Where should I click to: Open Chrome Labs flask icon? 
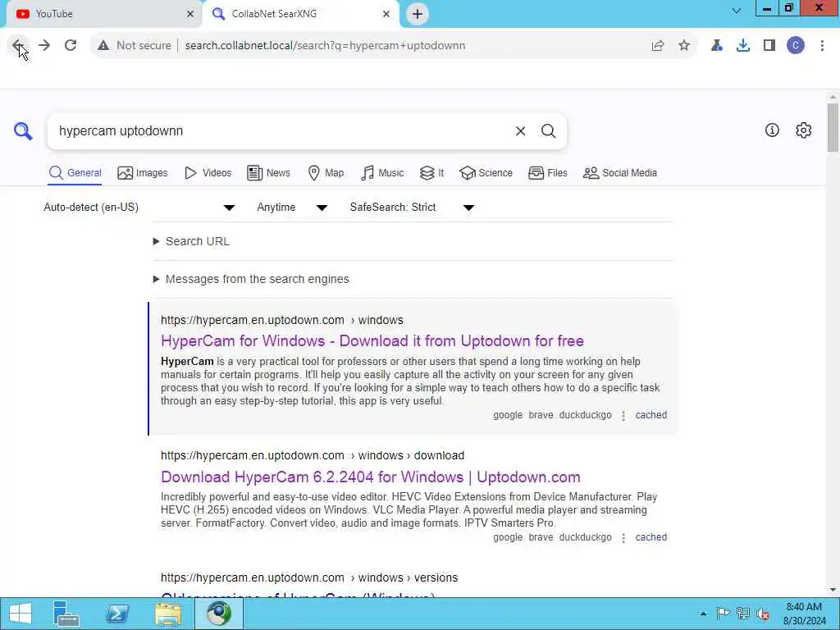tap(717, 46)
